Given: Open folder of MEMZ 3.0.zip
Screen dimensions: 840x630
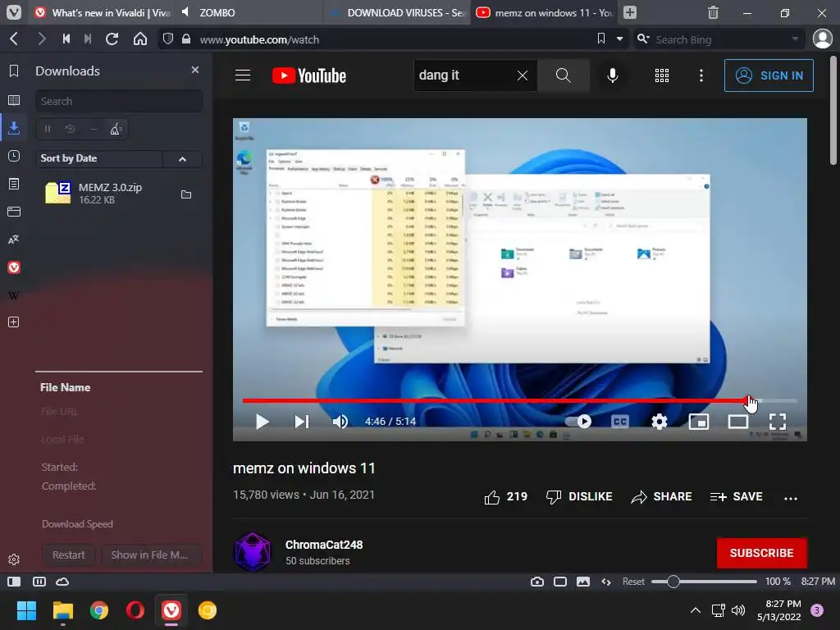Looking at the screenshot, I should (186, 194).
